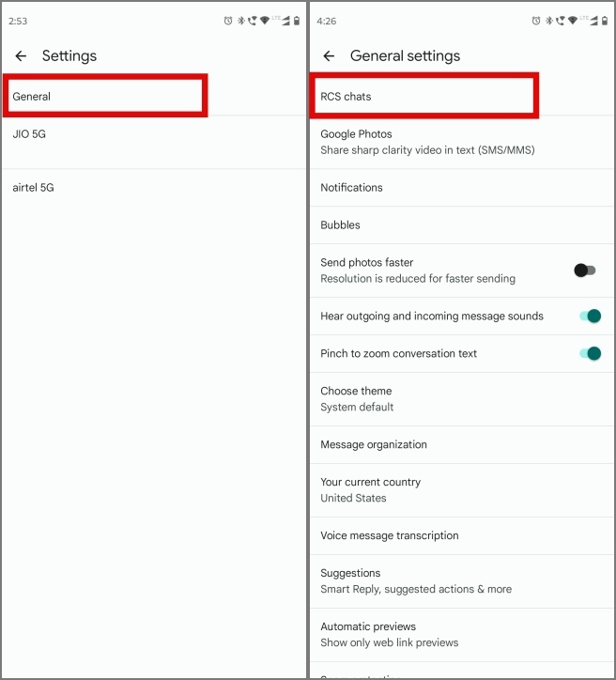The image size is (616, 680).
Task: Open Choose theme option
Action: (462, 399)
